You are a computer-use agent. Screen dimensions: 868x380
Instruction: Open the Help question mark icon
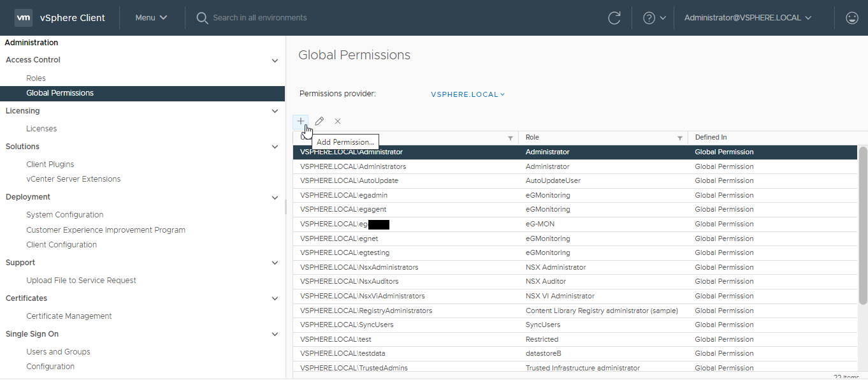(649, 18)
